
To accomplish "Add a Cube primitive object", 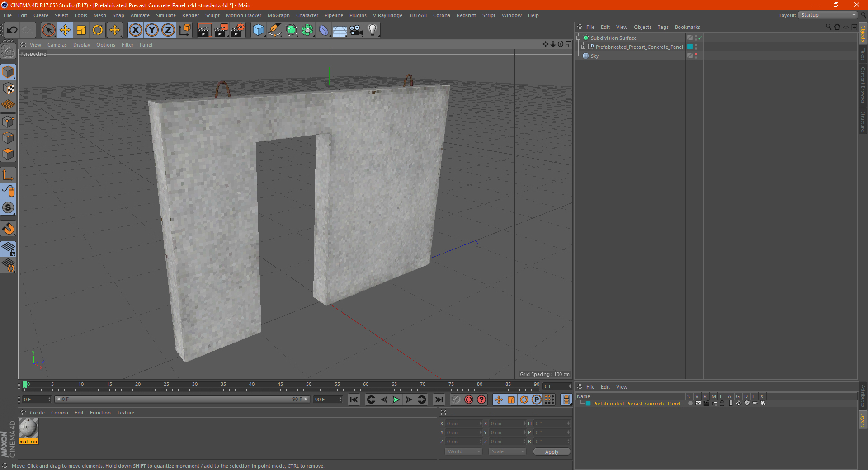I will coord(258,30).
